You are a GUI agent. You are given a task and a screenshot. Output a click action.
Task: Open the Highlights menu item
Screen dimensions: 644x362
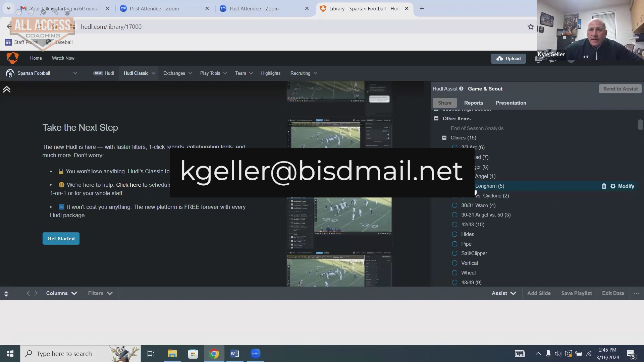click(x=271, y=73)
